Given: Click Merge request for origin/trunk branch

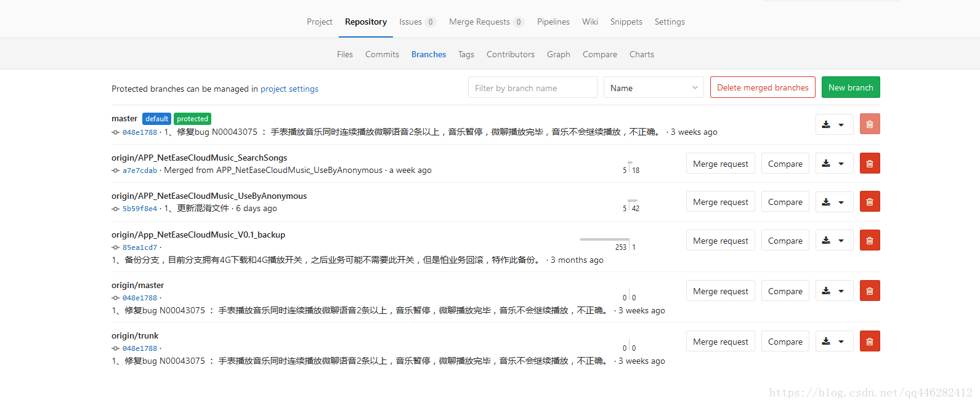Looking at the screenshot, I should 721,342.
